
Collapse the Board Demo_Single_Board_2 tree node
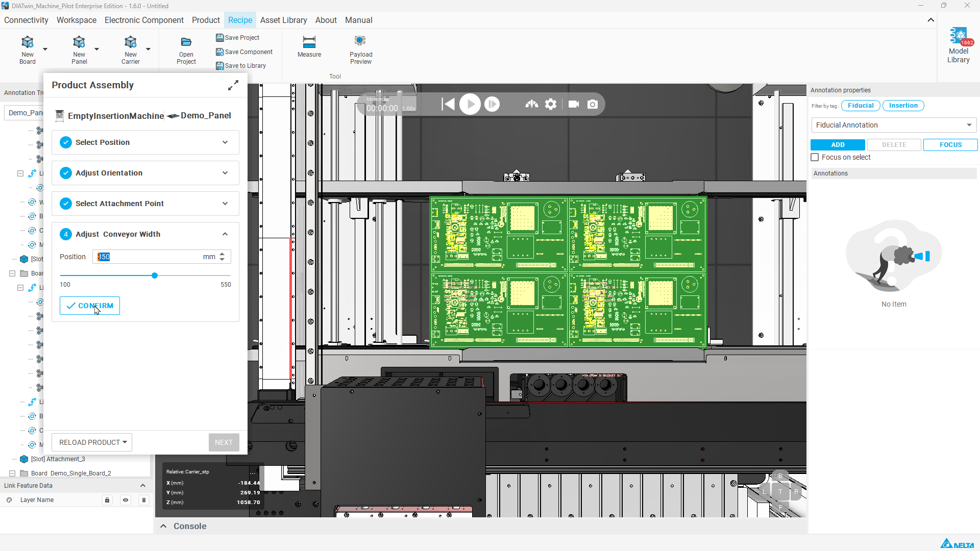click(x=12, y=473)
